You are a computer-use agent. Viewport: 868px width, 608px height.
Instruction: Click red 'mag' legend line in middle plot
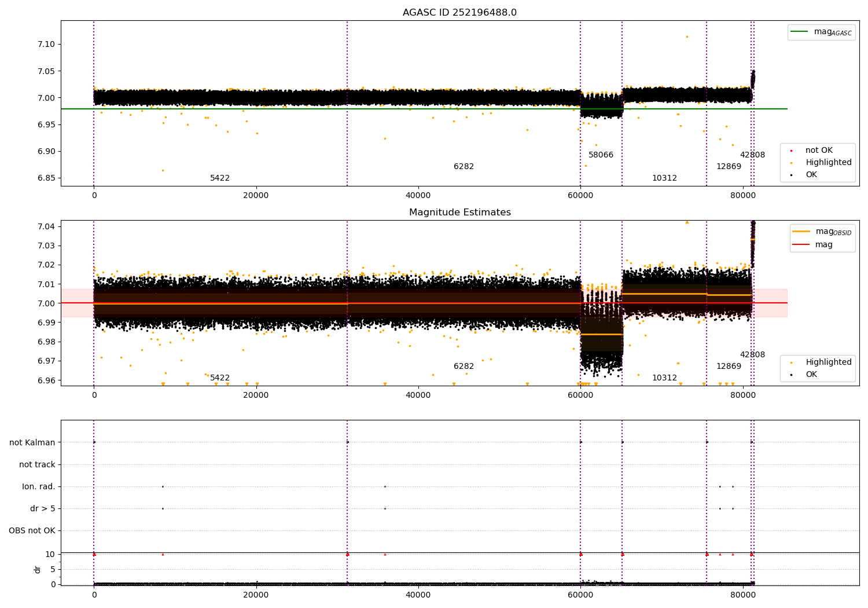click(801, 244)
